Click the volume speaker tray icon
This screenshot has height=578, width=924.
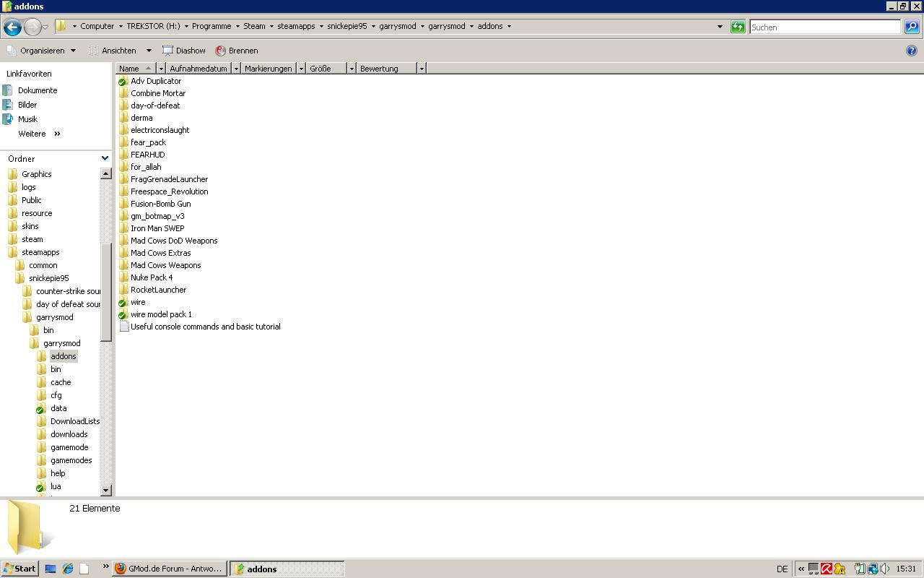point(885,569)
